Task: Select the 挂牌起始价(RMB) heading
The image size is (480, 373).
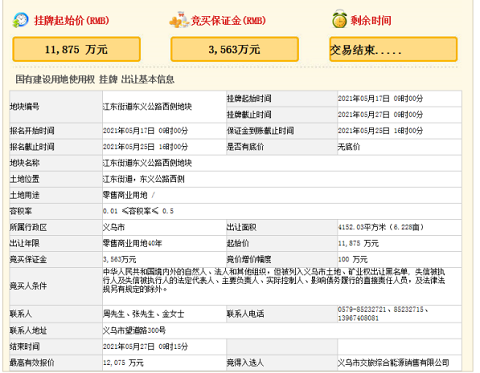Action: [72, 20]
